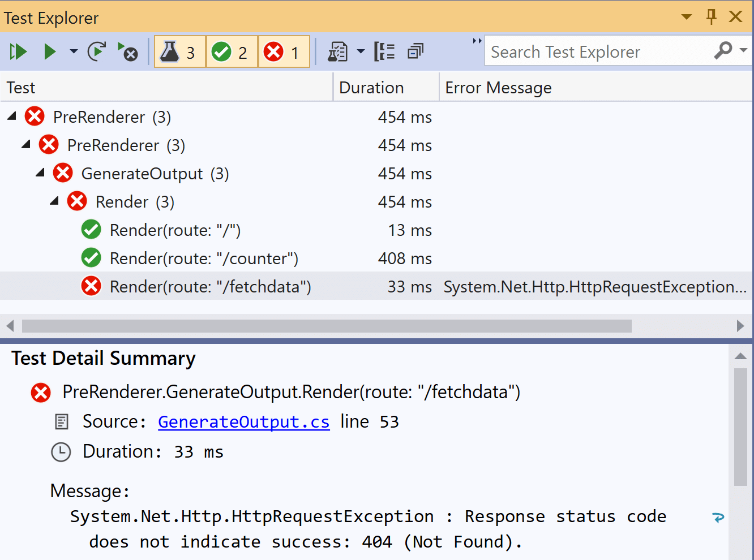
Task: Click "Duration: 33 ms" detail text
Action: click(x=153, y=452)
